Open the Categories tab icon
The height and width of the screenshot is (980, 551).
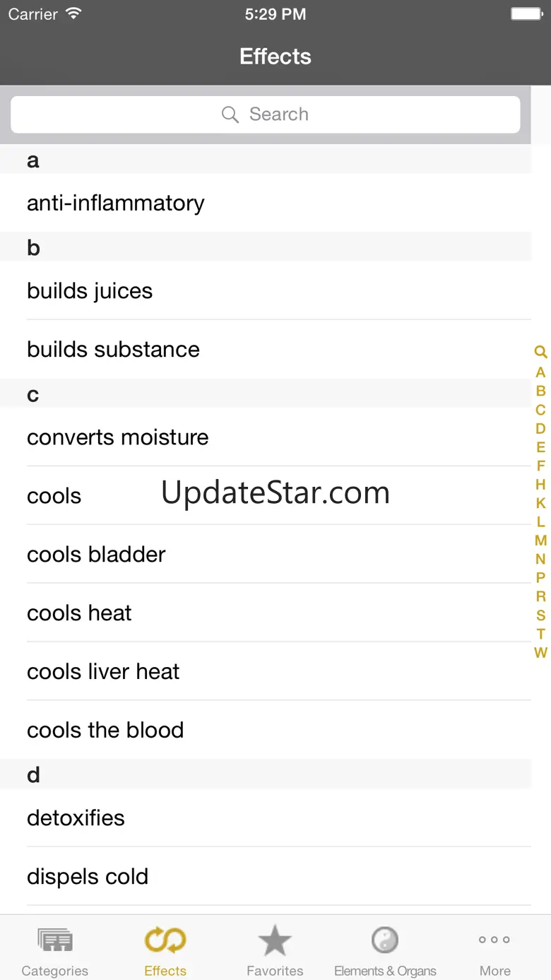pos(55,940)
